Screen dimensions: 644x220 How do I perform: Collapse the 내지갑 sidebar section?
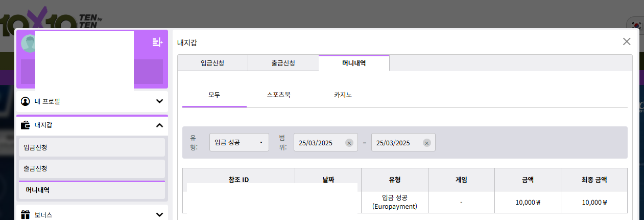(x=159, y=125)
